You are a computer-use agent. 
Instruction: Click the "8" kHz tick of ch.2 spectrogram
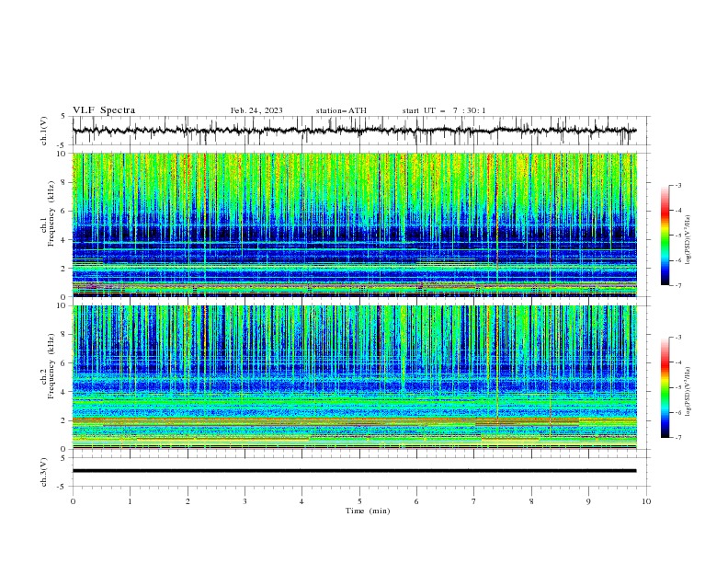63,335
